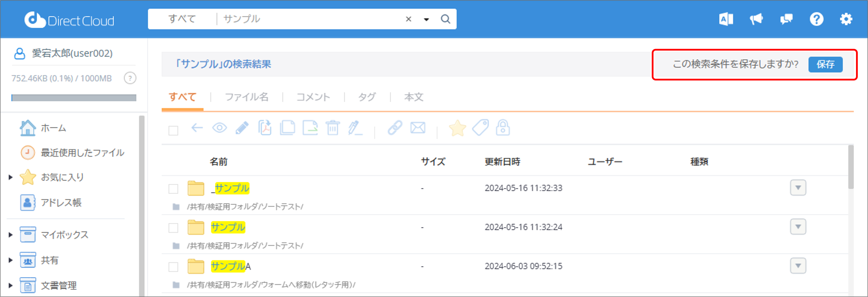The image size is (868, 297).
Task: Save the search condition with 保存 button
Action: pos(825,64)
